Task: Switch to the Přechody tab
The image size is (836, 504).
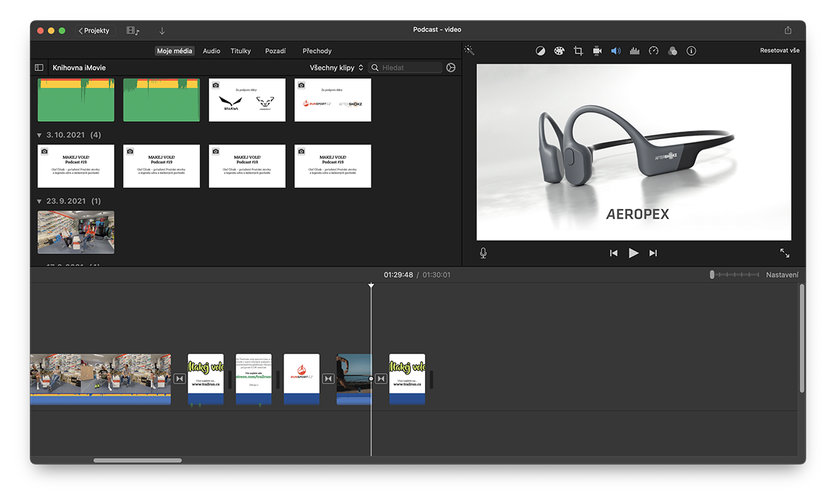Action: 317,51
